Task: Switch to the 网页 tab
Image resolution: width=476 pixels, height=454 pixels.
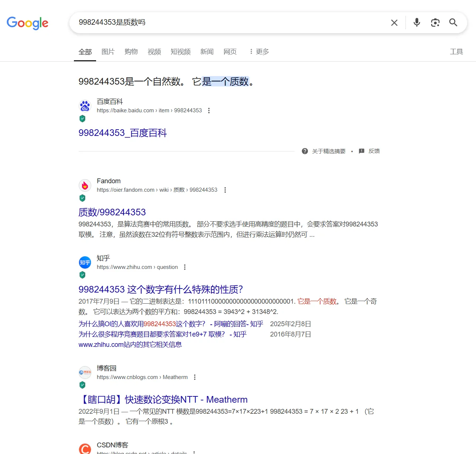Action: (230, 52)
